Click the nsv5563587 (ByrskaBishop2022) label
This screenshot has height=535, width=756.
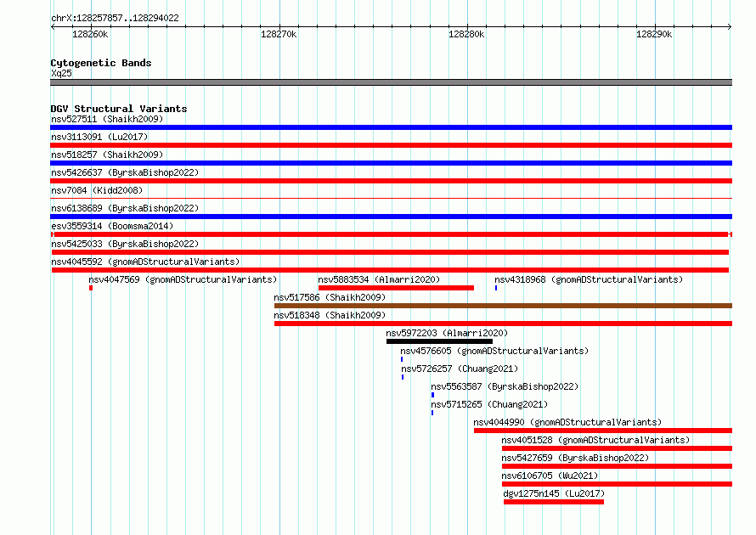505,386
